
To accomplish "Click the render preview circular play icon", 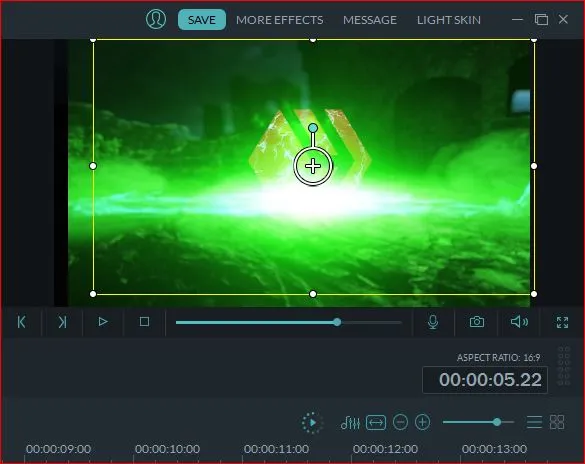I will pyautogui.click(x=312, y=423).
